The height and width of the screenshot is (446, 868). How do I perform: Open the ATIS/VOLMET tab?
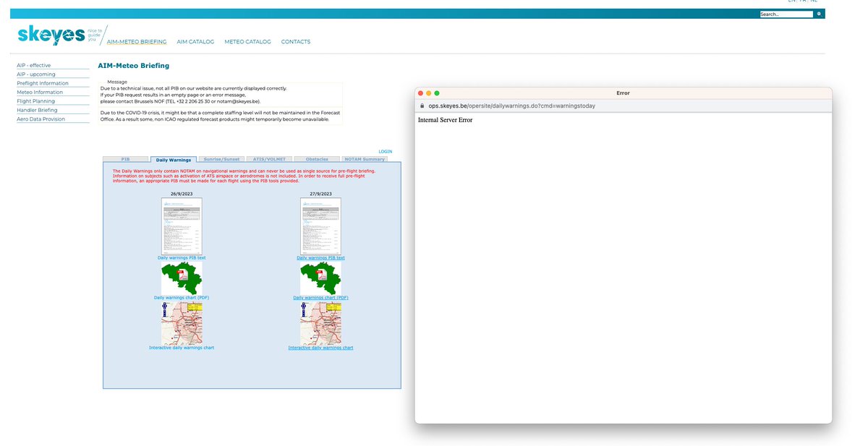coord(269,159)
